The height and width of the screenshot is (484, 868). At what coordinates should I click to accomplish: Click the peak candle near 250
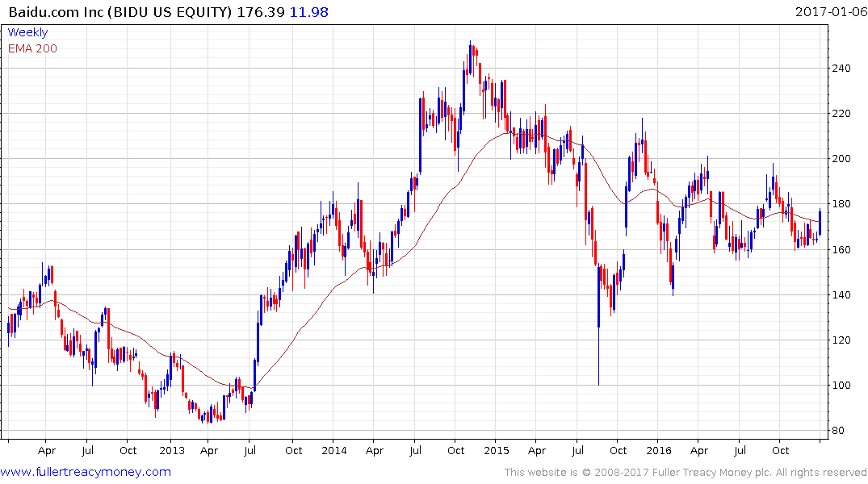[471, 59]
